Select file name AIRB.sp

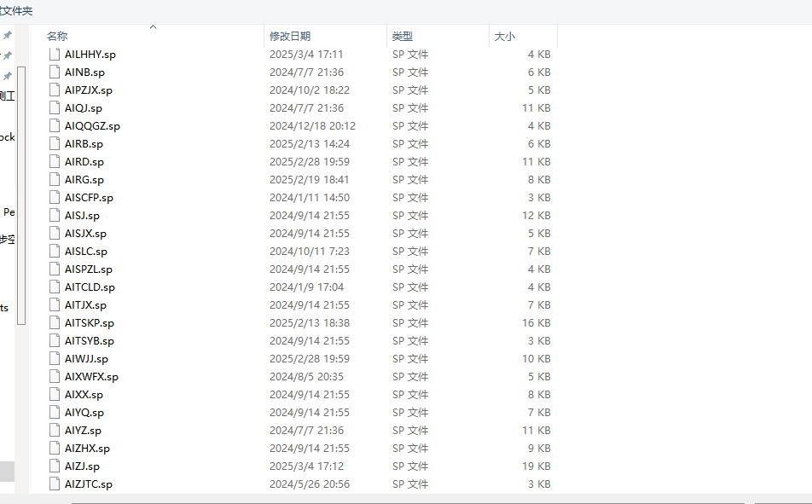pyautogui.click(x=84, y=144)
